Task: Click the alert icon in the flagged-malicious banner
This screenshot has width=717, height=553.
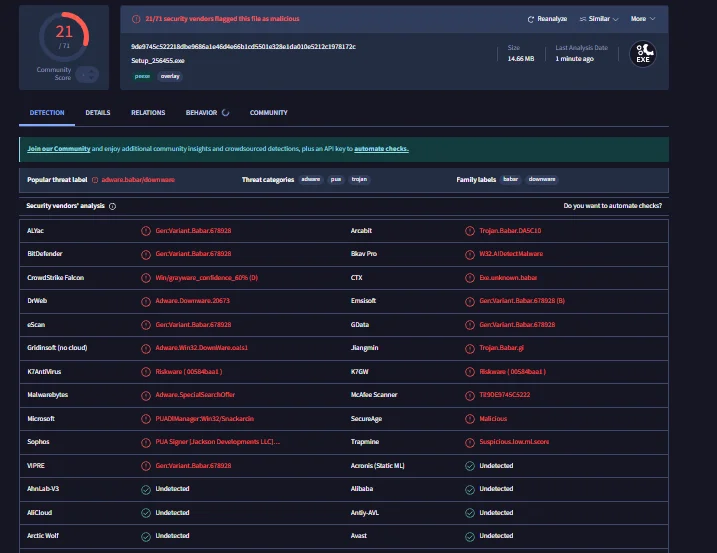Action: 136,19
